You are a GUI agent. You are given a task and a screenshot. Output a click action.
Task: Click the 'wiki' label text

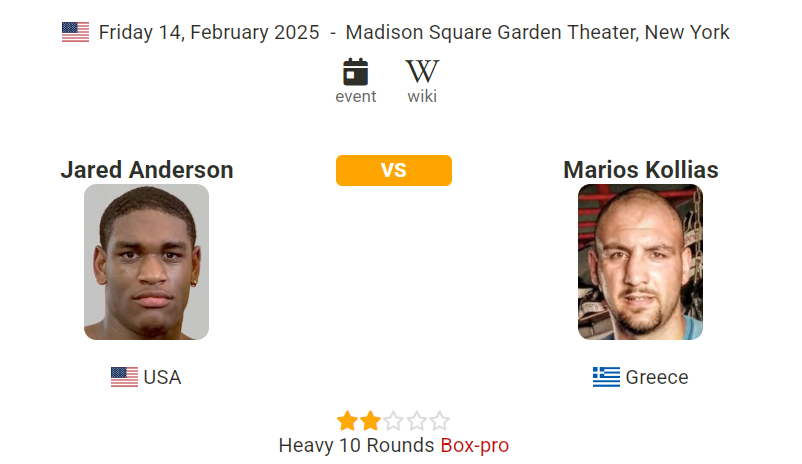pyautogui.click(x=422, y=96)
